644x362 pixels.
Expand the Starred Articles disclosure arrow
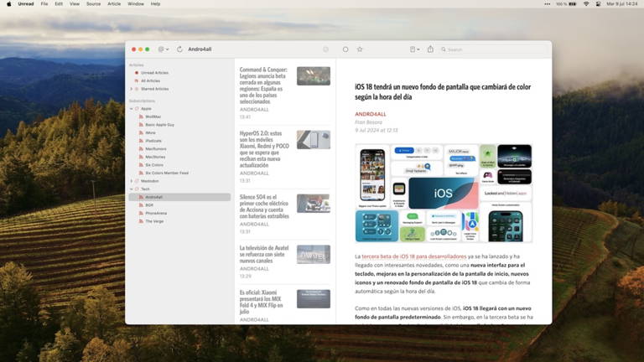click(132, 89)
